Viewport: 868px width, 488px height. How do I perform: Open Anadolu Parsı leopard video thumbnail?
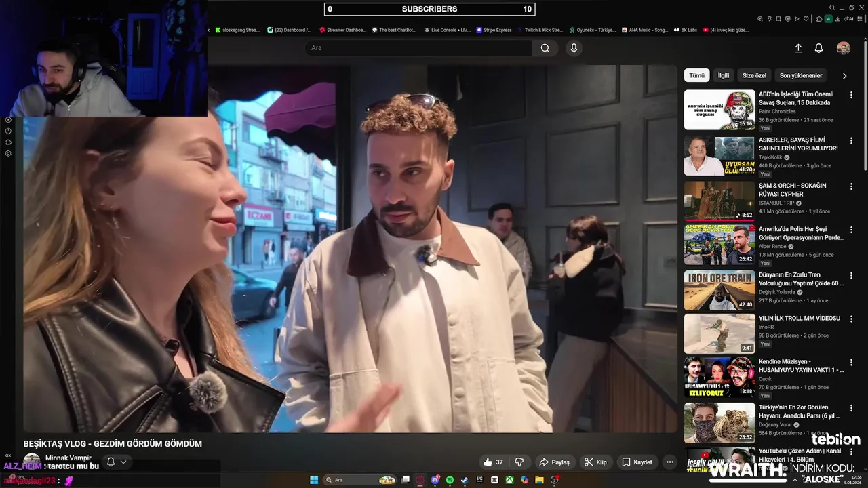719,423
